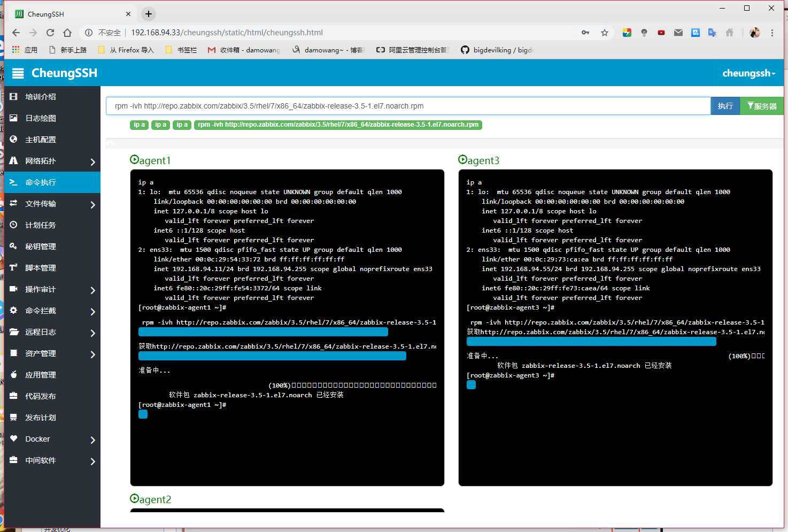Click the Docker heart icon
Viewport: 788px width, 532px height.
tap(14, 438)
